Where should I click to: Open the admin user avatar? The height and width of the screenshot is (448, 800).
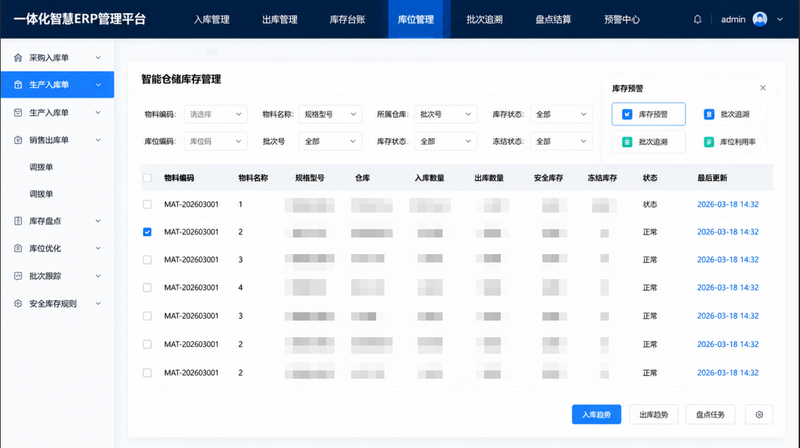tap(760, 19)
